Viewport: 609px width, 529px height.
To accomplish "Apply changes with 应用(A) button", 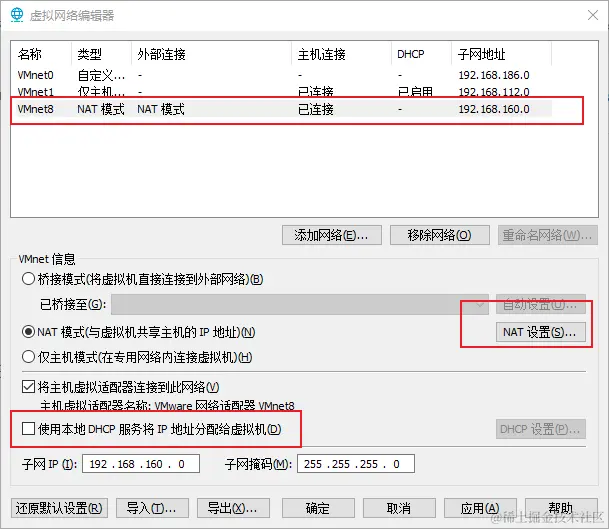I will (480, 508).
